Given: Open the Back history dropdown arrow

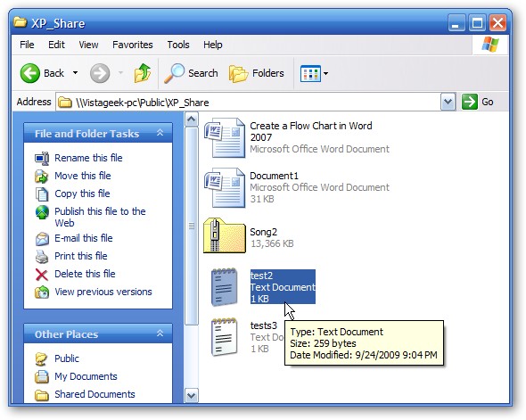Looking at the screenshot, I should tap(76, 73).
